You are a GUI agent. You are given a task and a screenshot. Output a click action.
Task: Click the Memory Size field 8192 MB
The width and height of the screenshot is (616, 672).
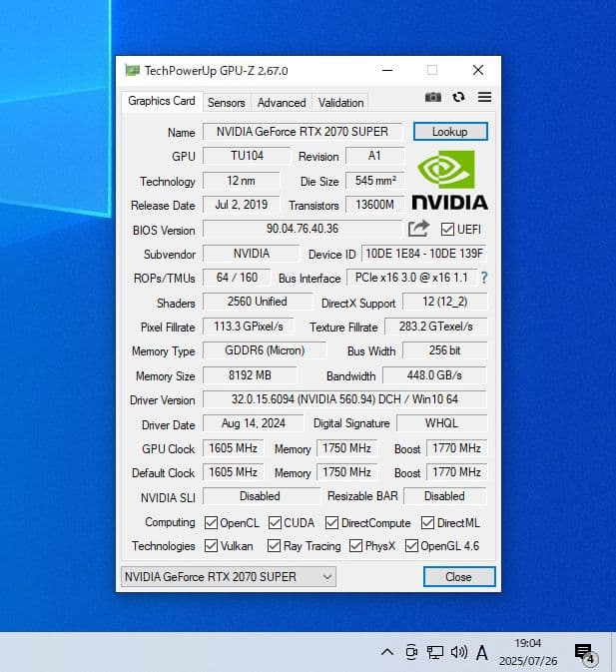(x=250, y=375)
